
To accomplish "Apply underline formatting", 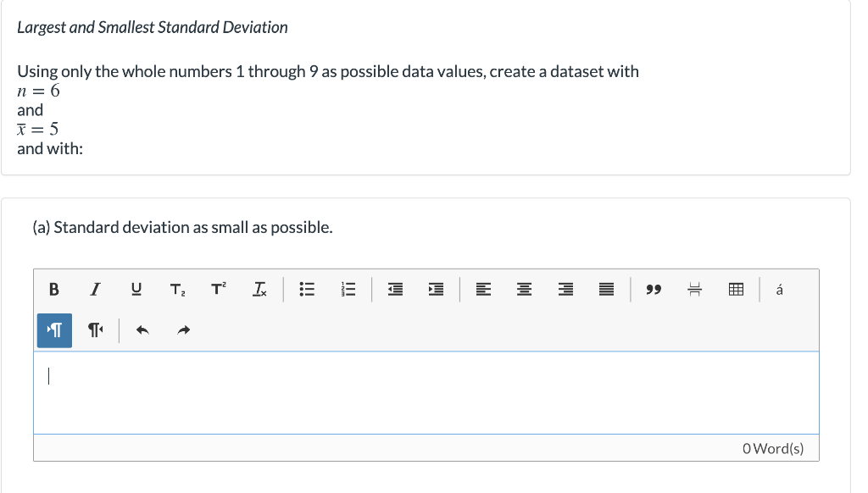I will (136, 289).
